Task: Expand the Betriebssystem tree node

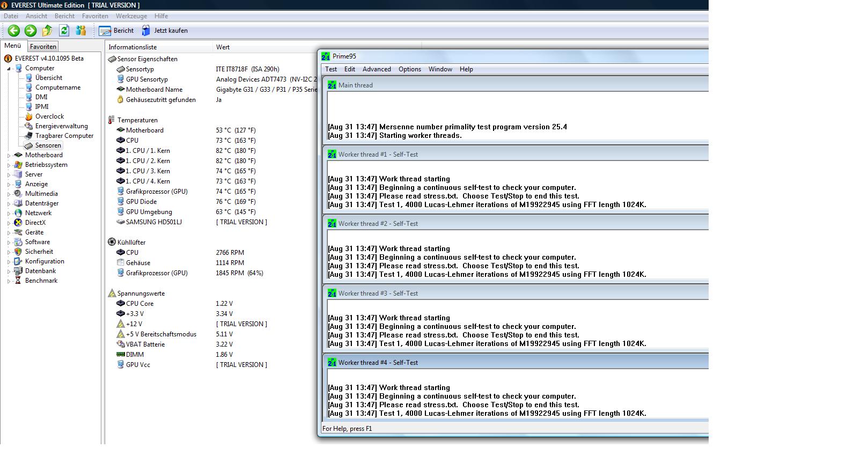Action: 9,165
